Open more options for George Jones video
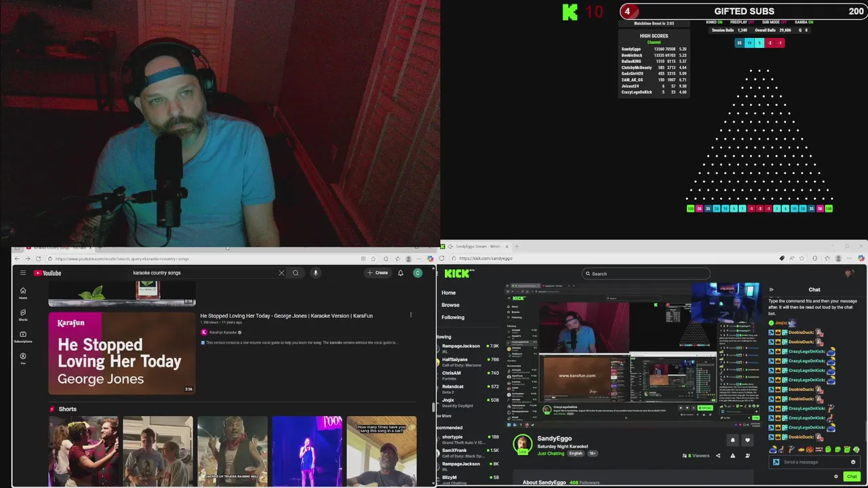 coord(410,314)
